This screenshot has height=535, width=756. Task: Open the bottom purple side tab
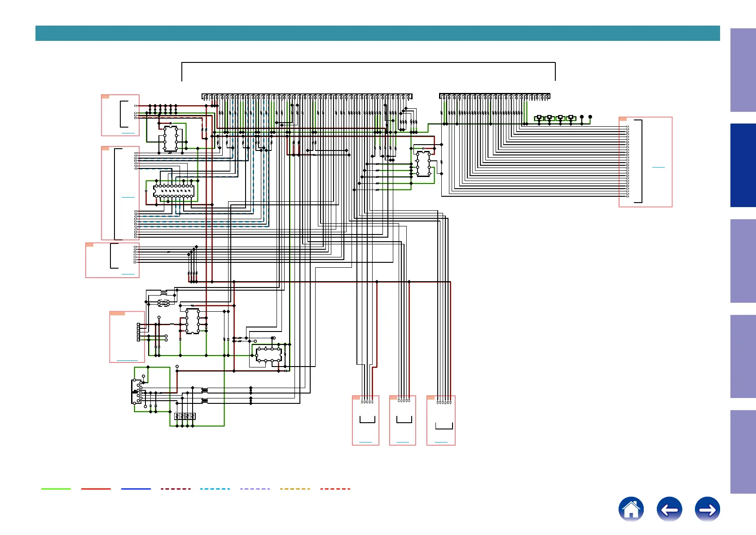(743, 452)
